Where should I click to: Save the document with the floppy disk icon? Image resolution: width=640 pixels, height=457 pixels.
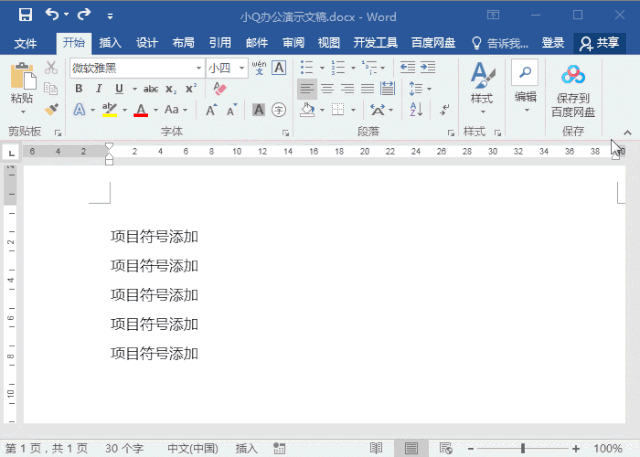pos(25,15)
